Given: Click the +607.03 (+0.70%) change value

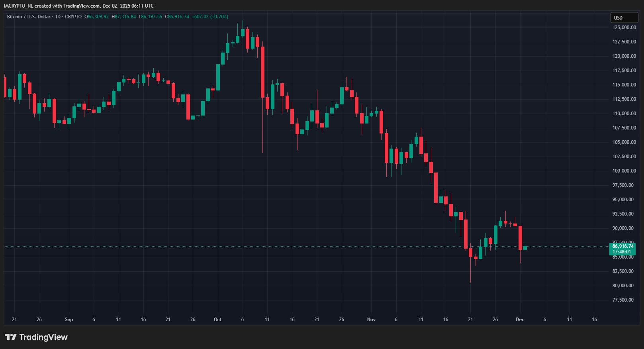Looking at the screenshot, I should [210, 17].
